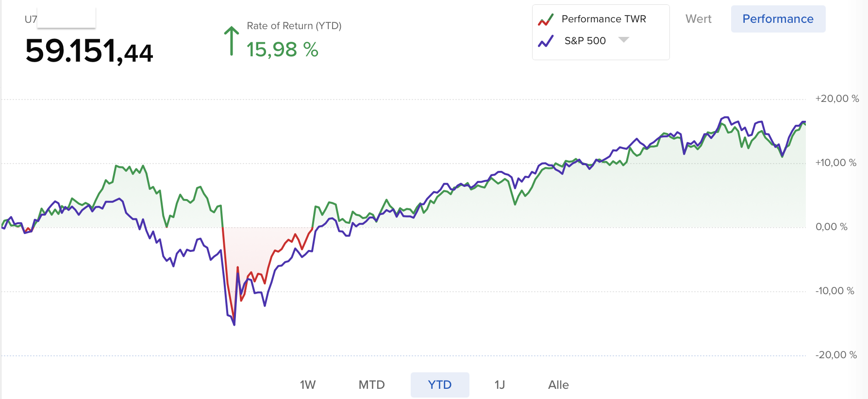
Task: Open the S&P 500 benchmark dropdown arrow
Action: coord(624,40)
